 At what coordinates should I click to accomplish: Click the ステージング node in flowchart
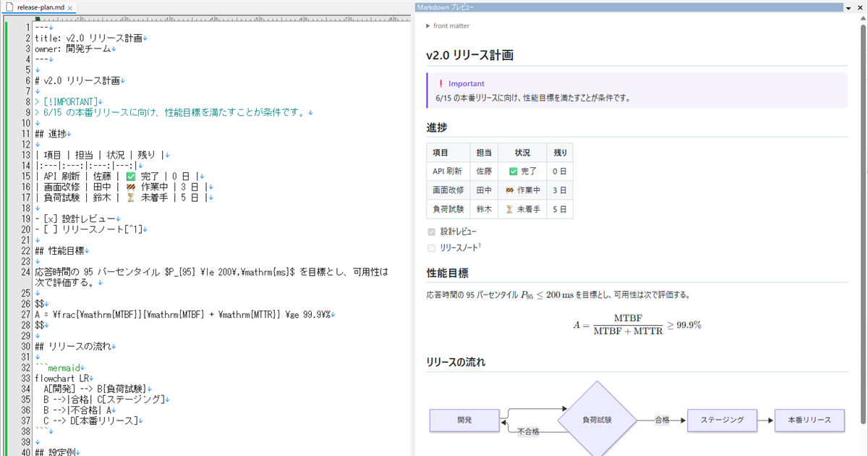pyautogui.click(x=722, y=420)
